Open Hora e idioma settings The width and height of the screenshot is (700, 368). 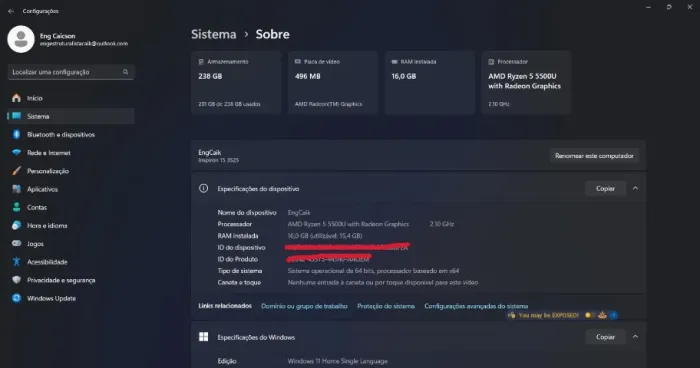click(x=71, y=226)
